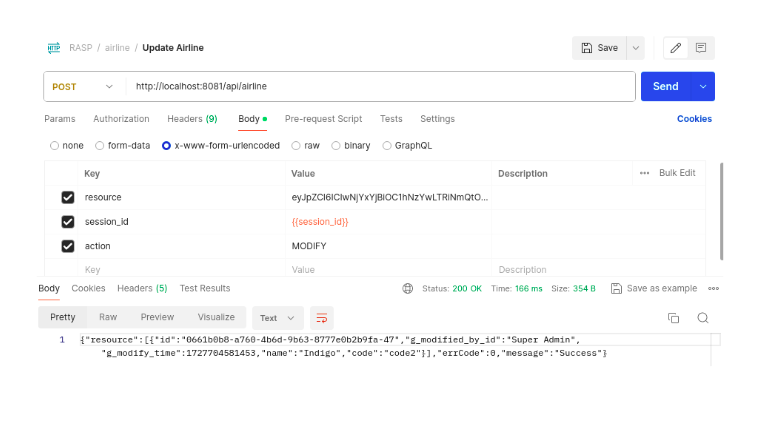Open the POST method dropdown
This screenshot has width=766, height=432.
(x=83, y=86)
